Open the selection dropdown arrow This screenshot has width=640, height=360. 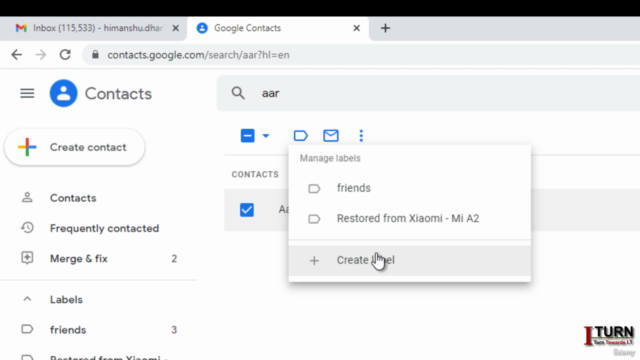266,136
